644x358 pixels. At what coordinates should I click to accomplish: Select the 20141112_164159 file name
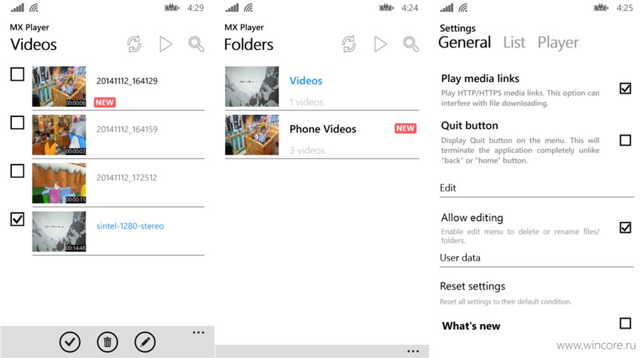tap(127, 129)
